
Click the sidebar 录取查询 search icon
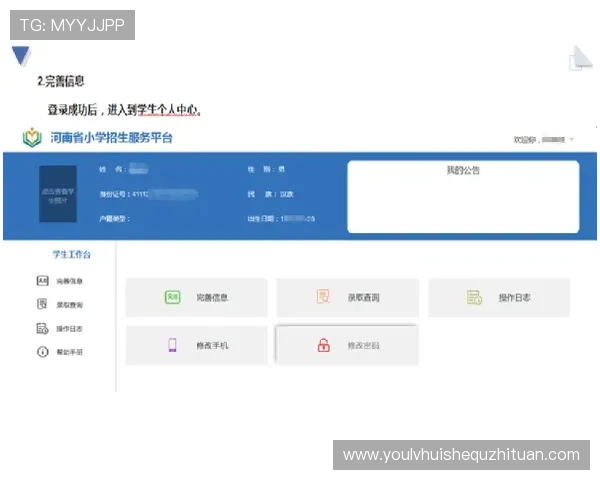(42, 304)
